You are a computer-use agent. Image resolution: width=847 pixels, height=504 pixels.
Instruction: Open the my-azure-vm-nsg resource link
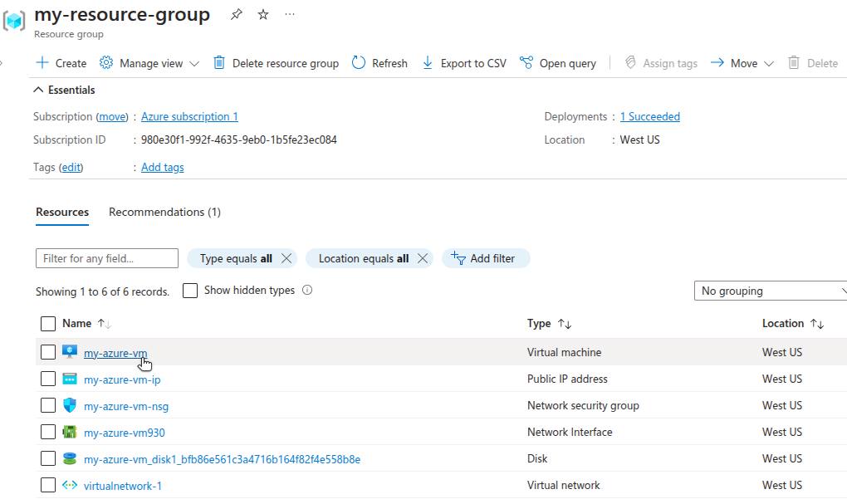[x=126, y=406]
